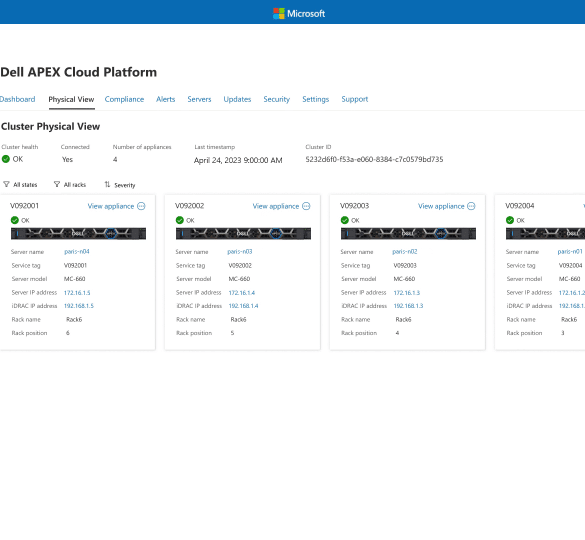585x540 pixels.
Task: Open the All states filter
Action: [x=20, y=184]
